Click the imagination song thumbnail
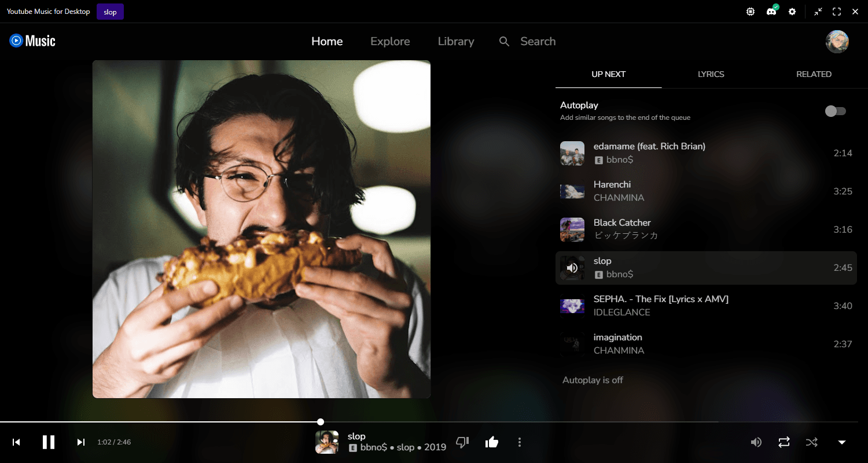 tap(572, 344)
